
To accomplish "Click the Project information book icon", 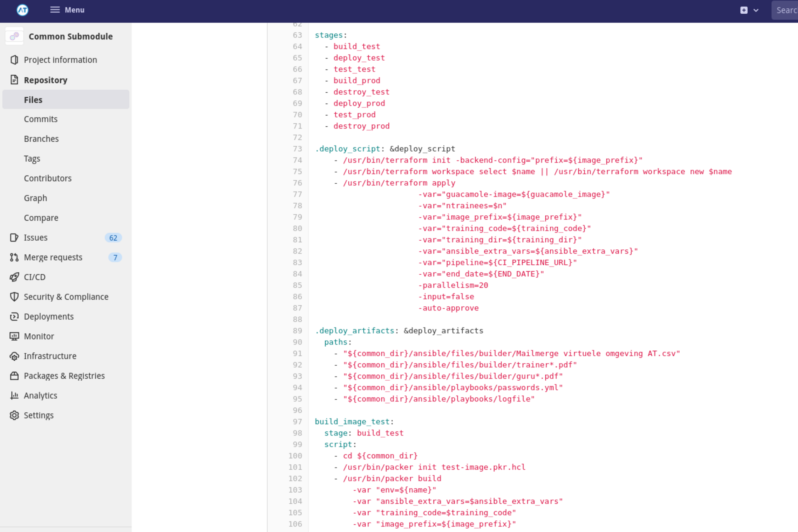I will pos(15,59).
